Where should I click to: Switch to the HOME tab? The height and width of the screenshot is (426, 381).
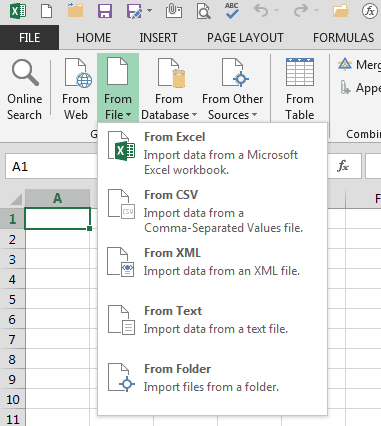tap(93, 37)
